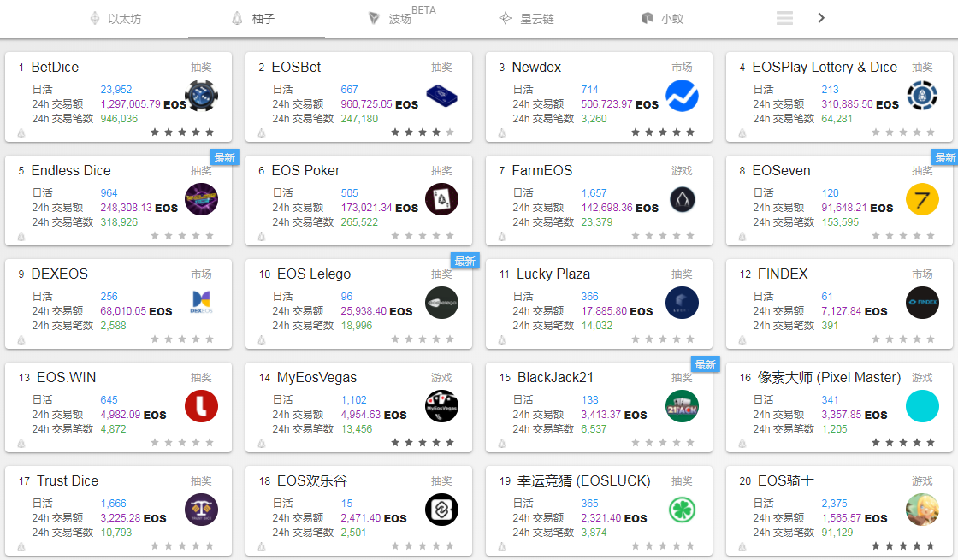Click FINDEX volume 7,127.84 EOS
The image size is (958, 560).
pos(855,311)
